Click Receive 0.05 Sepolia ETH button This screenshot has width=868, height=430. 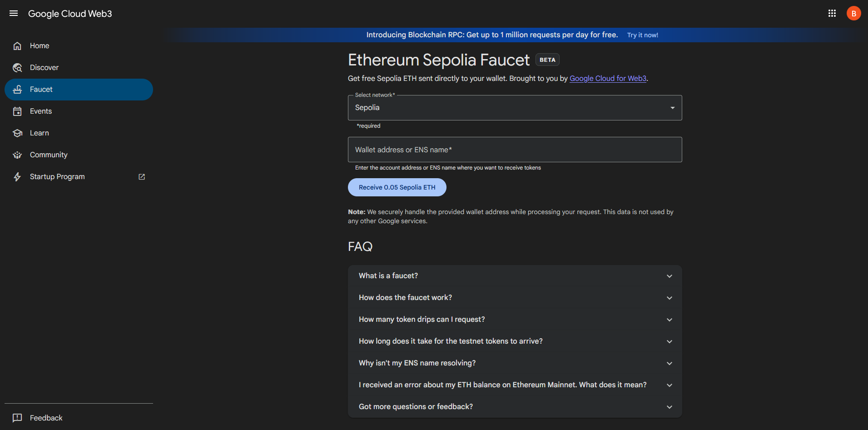tap(397, 187)
